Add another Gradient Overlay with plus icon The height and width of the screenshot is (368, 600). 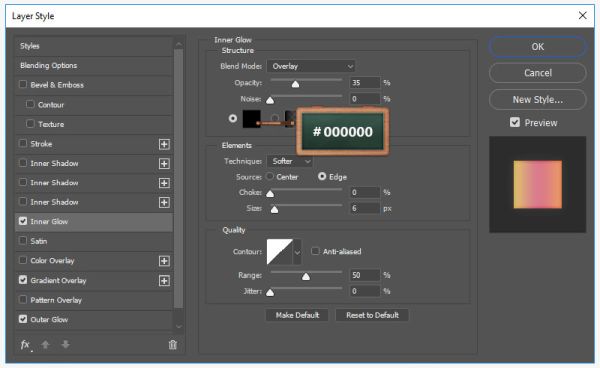click(x=164, y=281)
